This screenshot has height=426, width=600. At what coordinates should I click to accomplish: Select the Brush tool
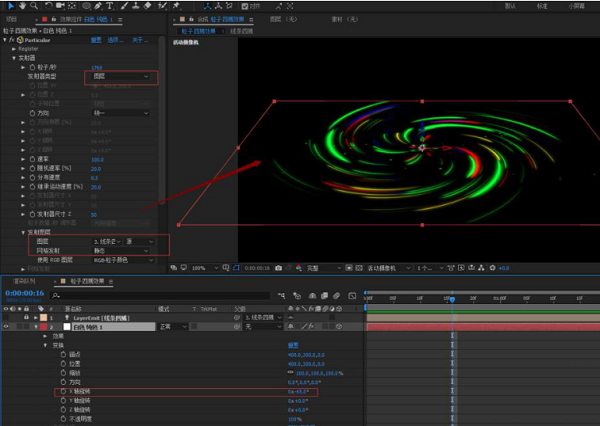coord(124,6)
